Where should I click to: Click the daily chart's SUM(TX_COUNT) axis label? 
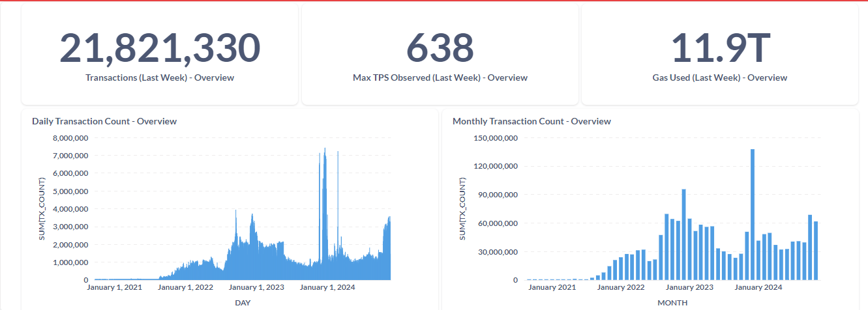(x=42, y=208)
